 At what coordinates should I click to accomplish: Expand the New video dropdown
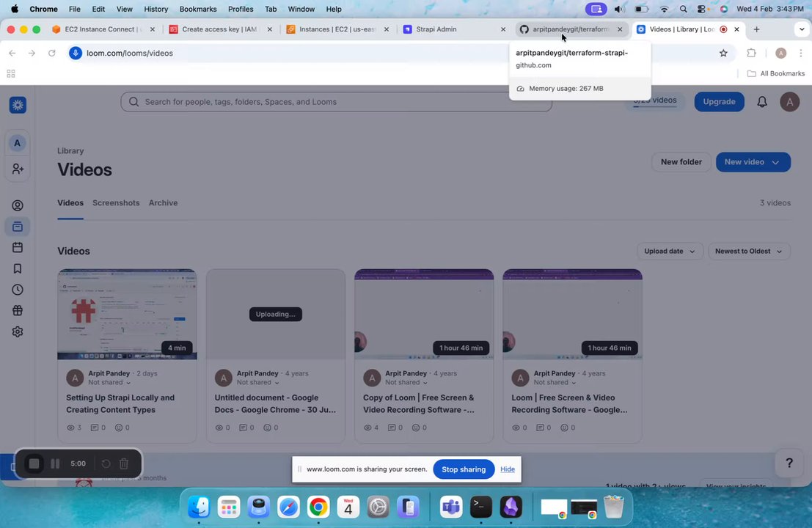pyautogui.click(x=775, y=162)
